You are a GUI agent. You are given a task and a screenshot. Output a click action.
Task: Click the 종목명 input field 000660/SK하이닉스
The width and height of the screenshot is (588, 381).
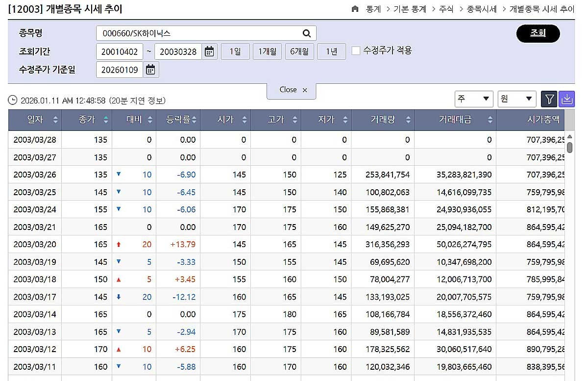pyautogui.click(x=206, y=33)
